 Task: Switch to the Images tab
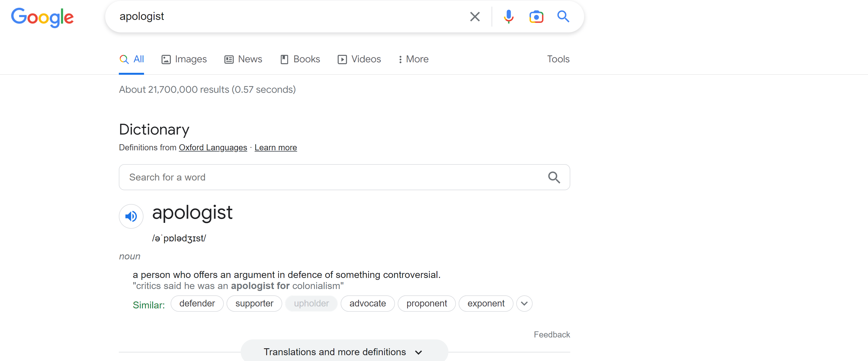pos(184,59)
